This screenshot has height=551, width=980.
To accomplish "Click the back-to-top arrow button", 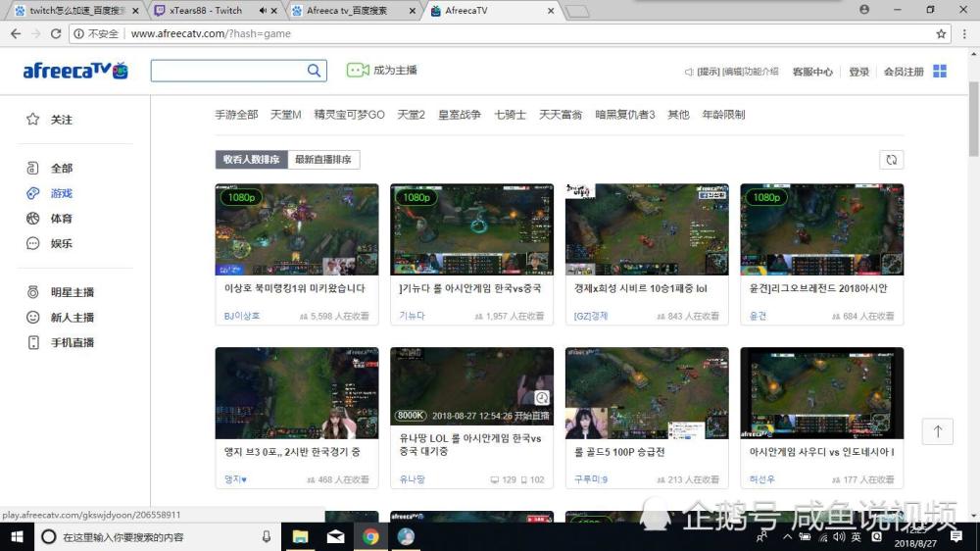I will (x=938, y=431).
